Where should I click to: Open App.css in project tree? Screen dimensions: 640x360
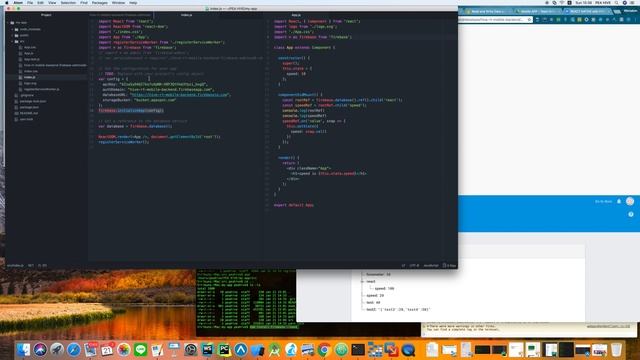click(29, 47)
